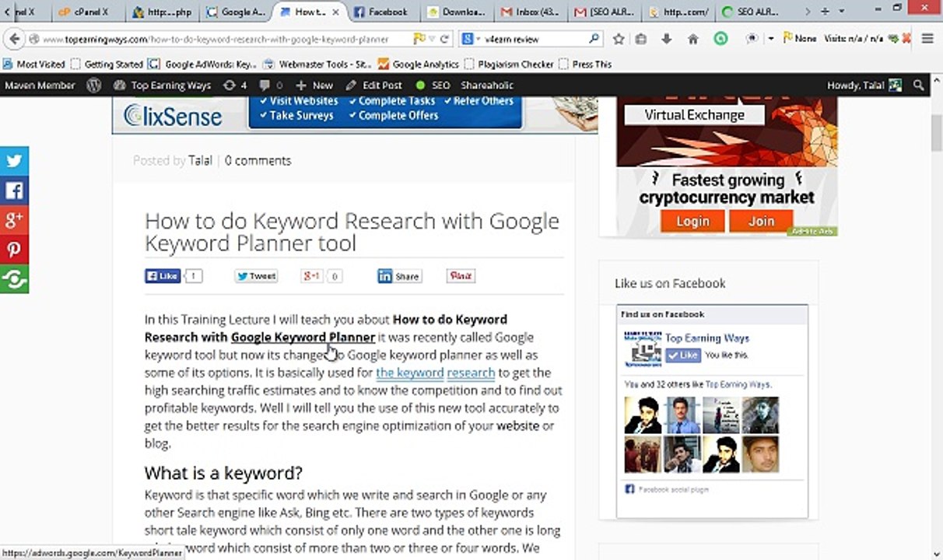
Task: Open Webmaster Tools bookmark
Action: tap(318, 64)
